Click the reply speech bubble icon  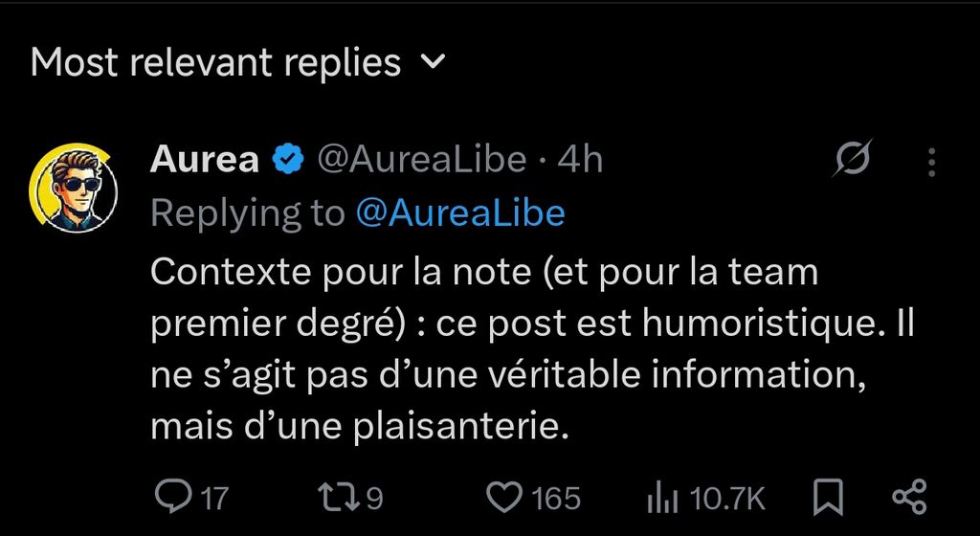[172, 497]
